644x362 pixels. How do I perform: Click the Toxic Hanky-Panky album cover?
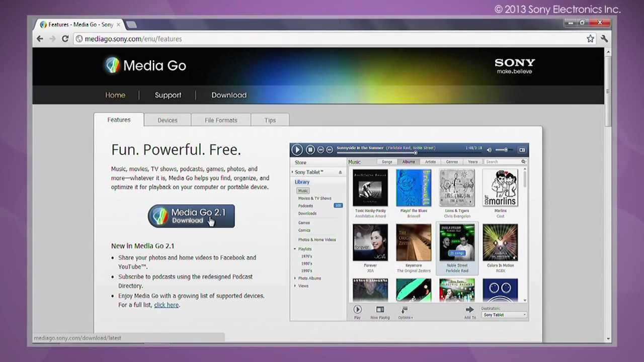[370, 188]
